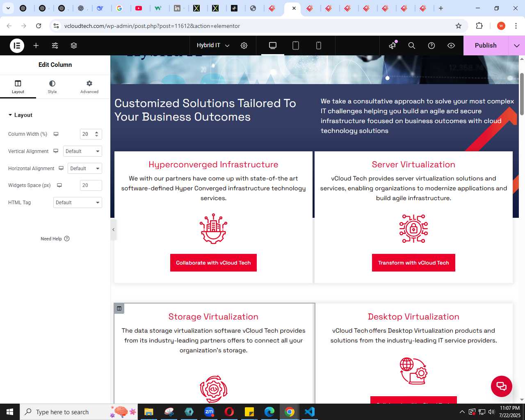Click Collaborate with vCloud Tech button
Screen dimensions: 525x420
(x=213, y=263)
